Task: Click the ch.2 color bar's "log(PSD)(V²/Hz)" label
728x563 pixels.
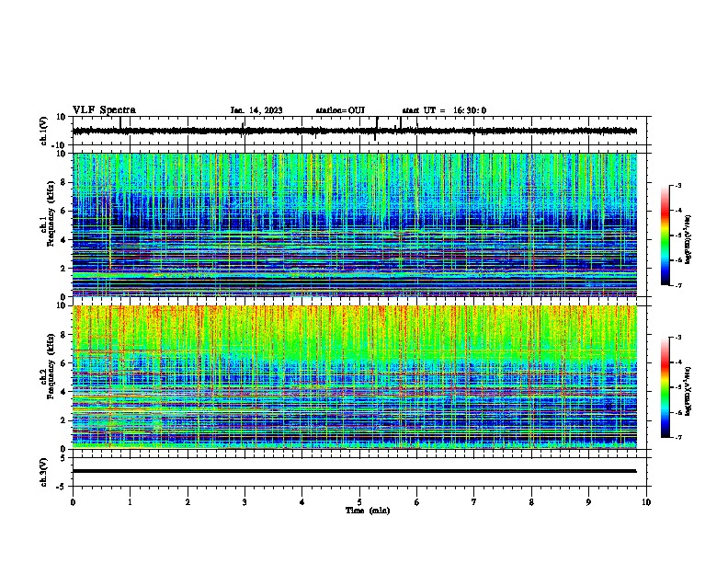Action: [x=688, y=391]
